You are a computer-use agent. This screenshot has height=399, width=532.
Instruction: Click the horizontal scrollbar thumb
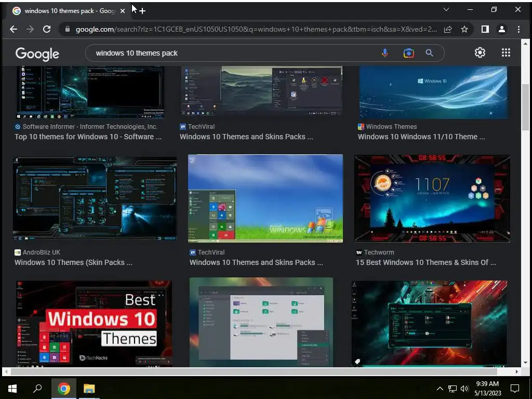click(254, 372)
